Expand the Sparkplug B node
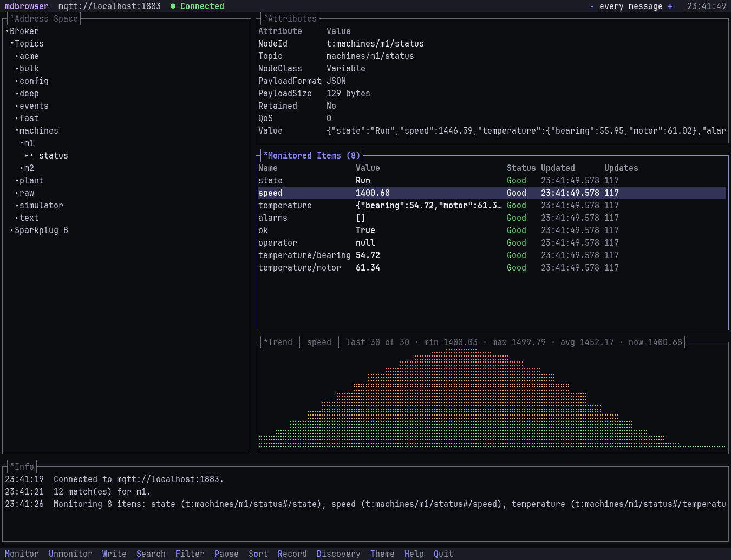The height and width of the screenshot is (560, 731). 12,230
